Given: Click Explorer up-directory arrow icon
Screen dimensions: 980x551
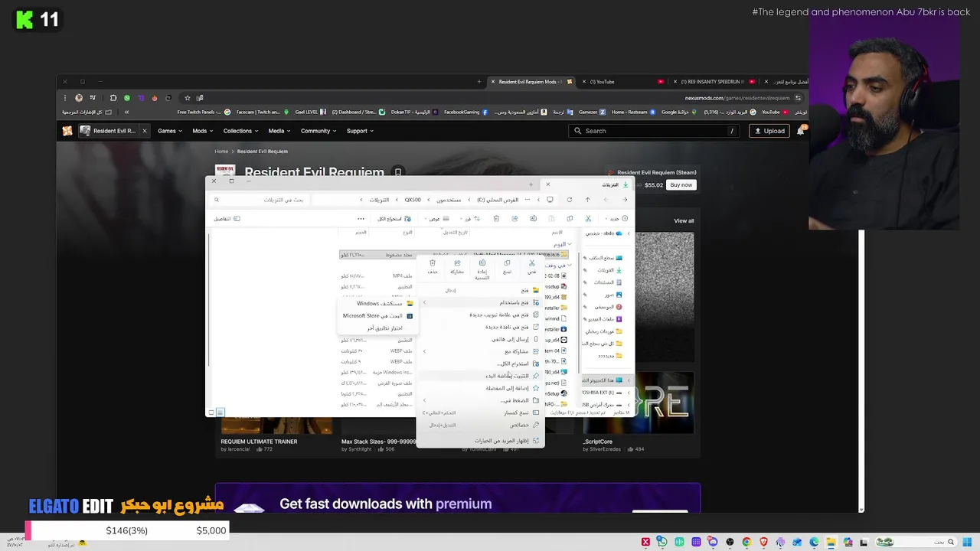Looking at the screenshot, I should (587, 200).
